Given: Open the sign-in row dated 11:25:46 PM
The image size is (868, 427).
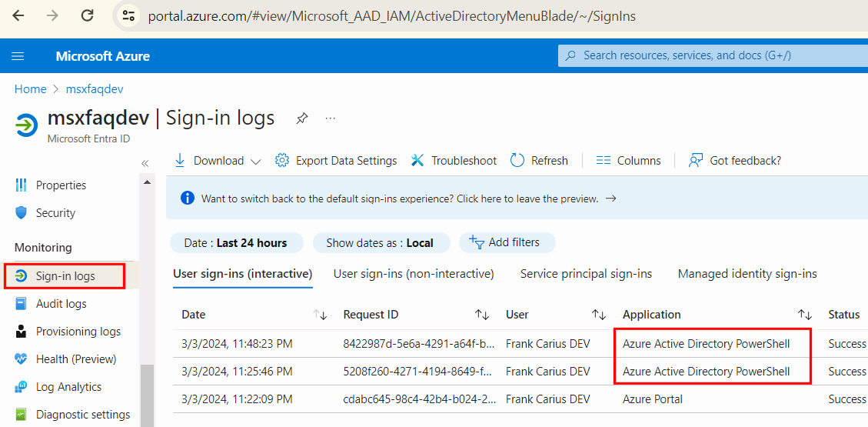Looking at the screenshot, I should point(520,371).
